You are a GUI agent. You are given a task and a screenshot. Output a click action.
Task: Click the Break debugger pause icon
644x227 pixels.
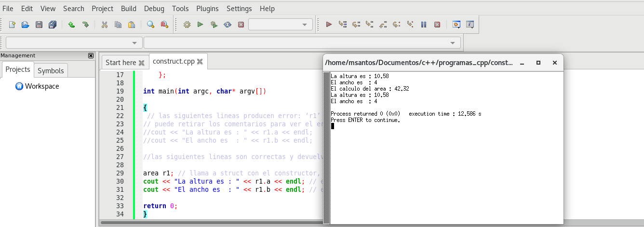pyautogui.click(x=424, y=25)
